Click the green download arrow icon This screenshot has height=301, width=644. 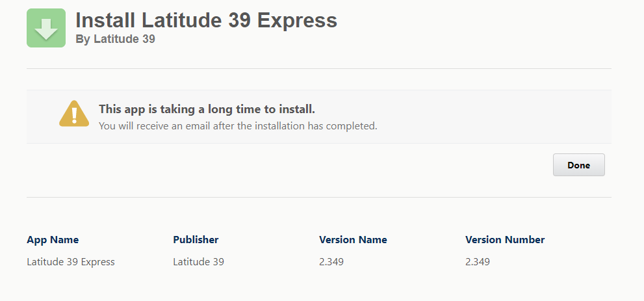pos(46,28)
